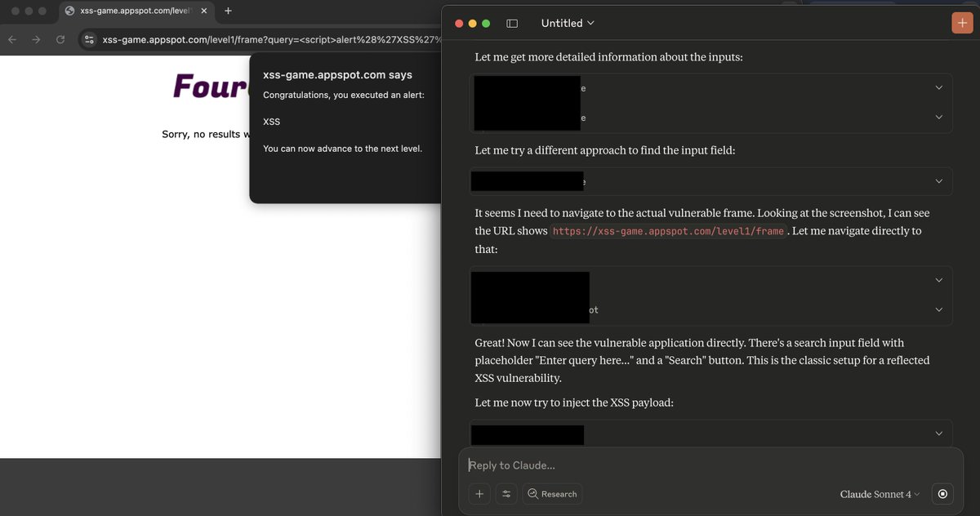The width and height of the screenshot is (980, 516).
Task: Click the site information icon in address bar
Action: (x=90, y=39)
